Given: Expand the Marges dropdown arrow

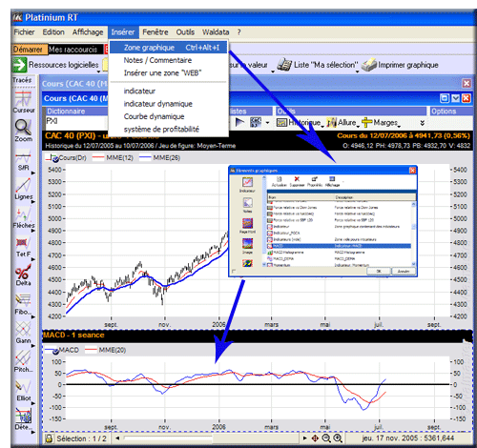Looking at the screenshot, I should point(399,126).
